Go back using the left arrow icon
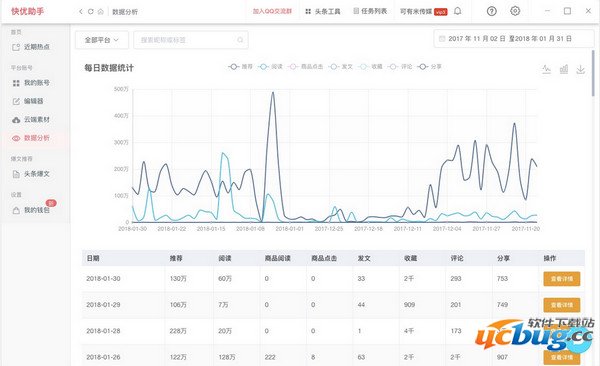The width and height of the screenshot is (600, 366). pyautogui.click(x=80, y=11)
